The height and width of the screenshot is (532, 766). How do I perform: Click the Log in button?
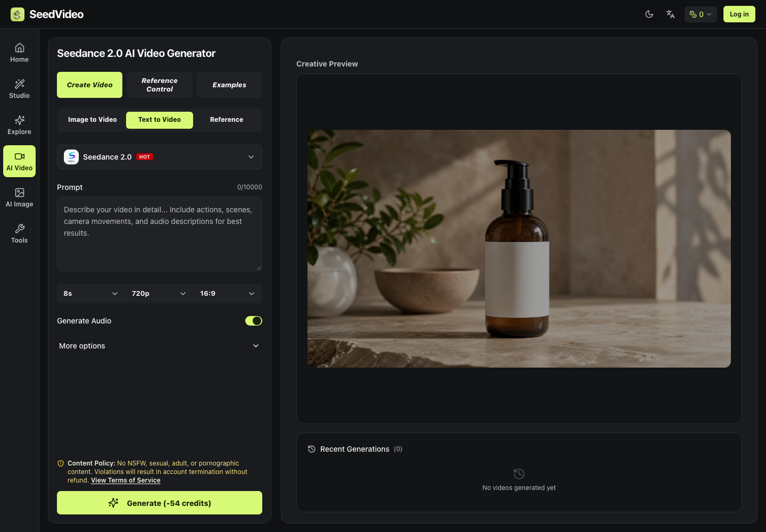(x=739, y=14)
